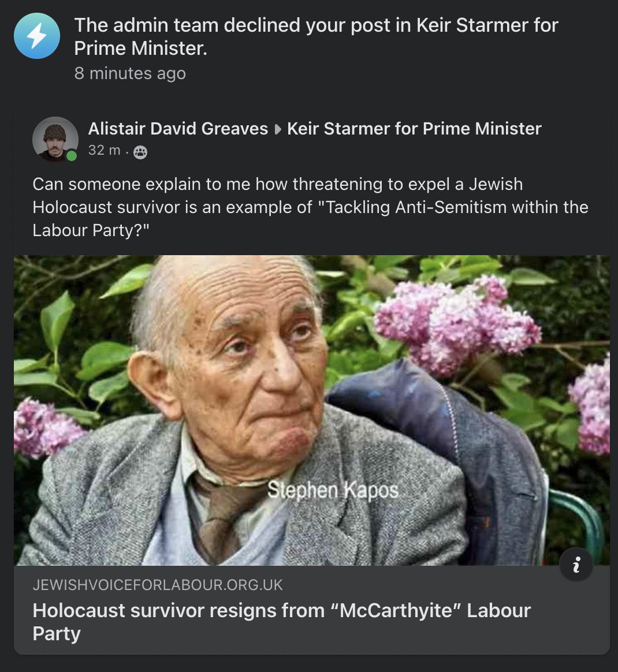Open Alistair David Greaves' name link
Viewport: 618px width, 672px height.
(x=178, y=129)
